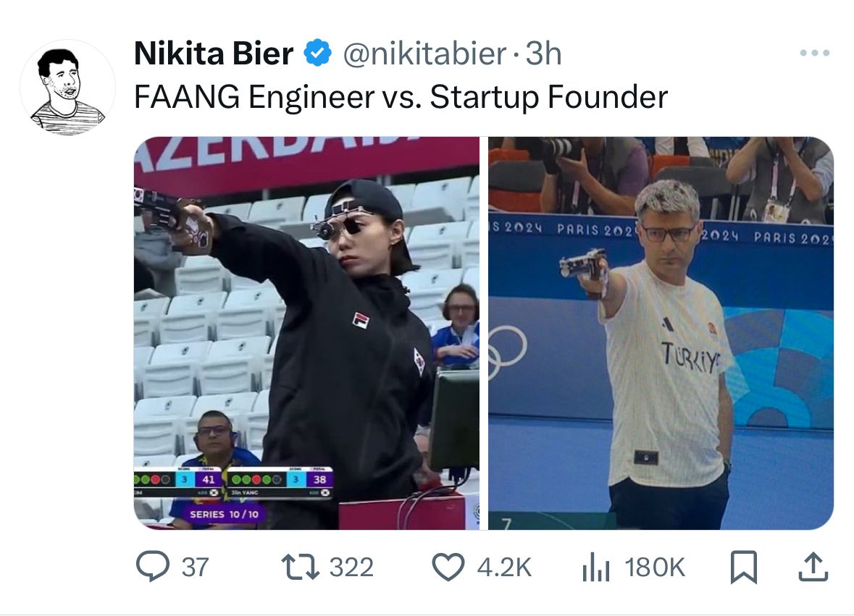This screenshot has height=616, width=854.
Task: Open Nikita Bier's profile avatar
Action: pyautogui.click(x=67, y=88)
